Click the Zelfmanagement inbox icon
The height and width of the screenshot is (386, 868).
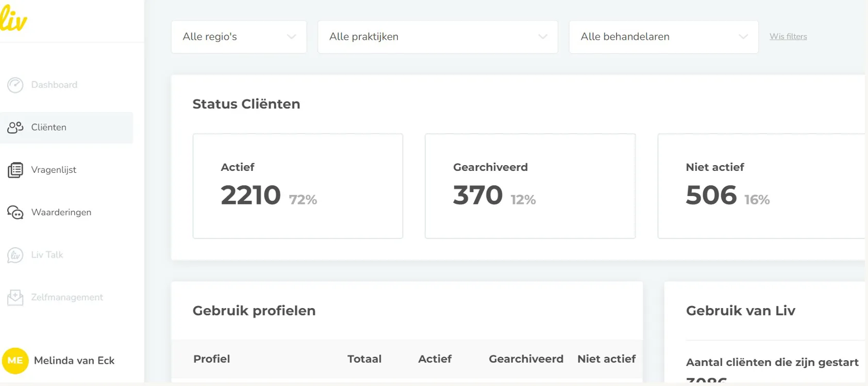tap(15, 297)
